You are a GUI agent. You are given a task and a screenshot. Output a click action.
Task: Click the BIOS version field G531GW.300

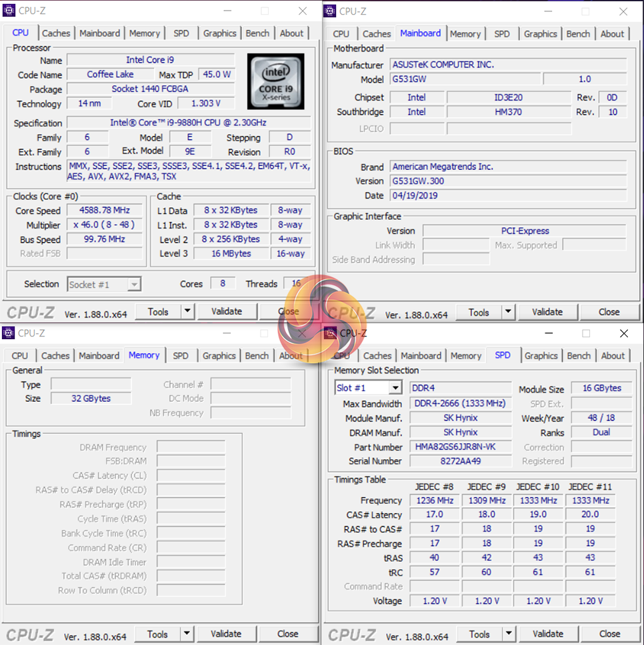click(508, 181)
